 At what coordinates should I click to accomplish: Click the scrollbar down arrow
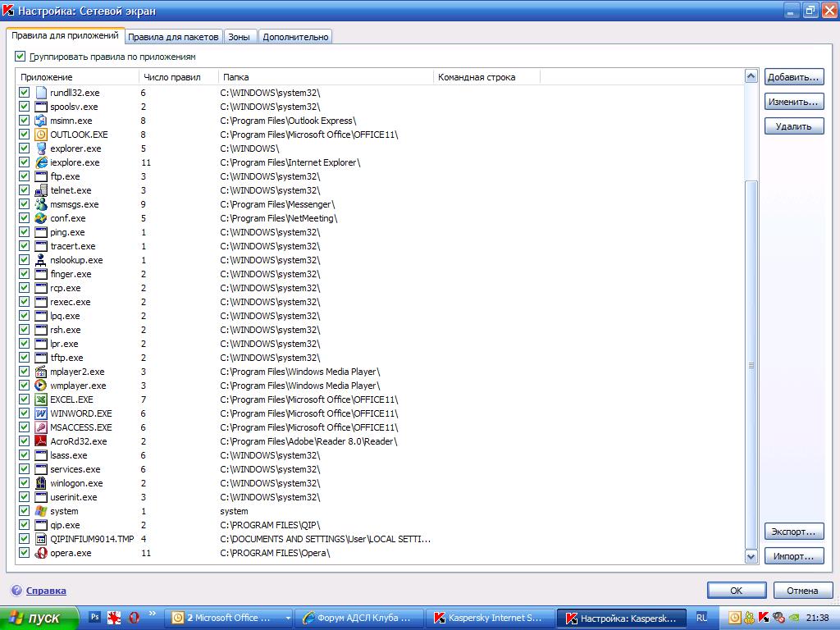[x=751, y=557]
